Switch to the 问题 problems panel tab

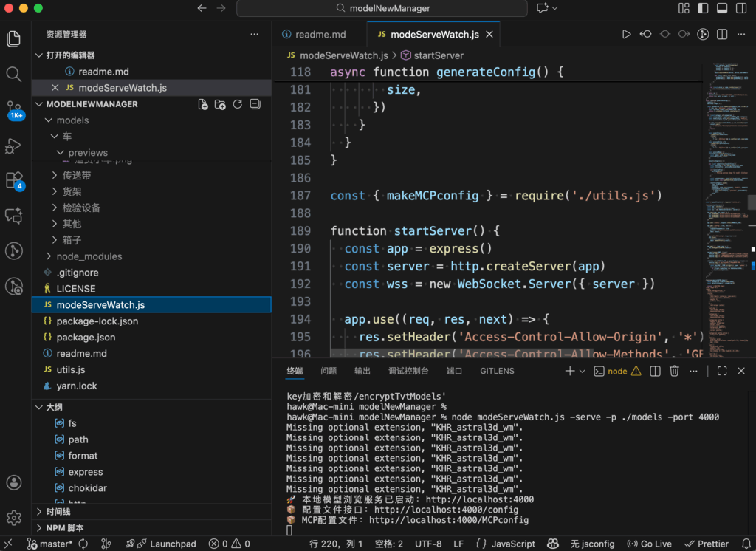pyautogui.click(x=329, y=371)
